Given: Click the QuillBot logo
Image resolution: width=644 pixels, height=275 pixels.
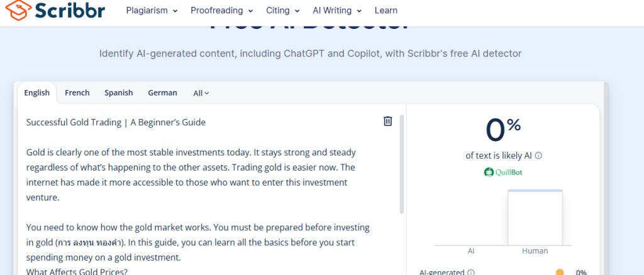Looking at the screenshot, I should tap(503, 172).
